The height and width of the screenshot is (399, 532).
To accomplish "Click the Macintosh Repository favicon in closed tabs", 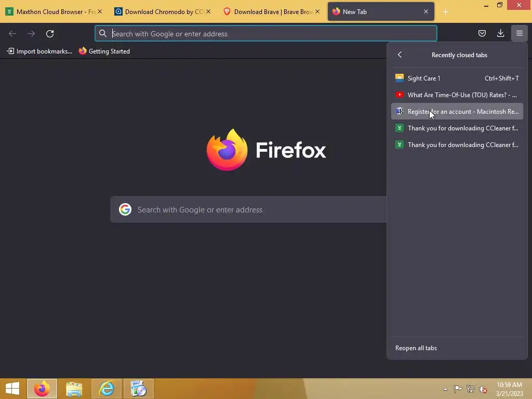I will 400,111.
